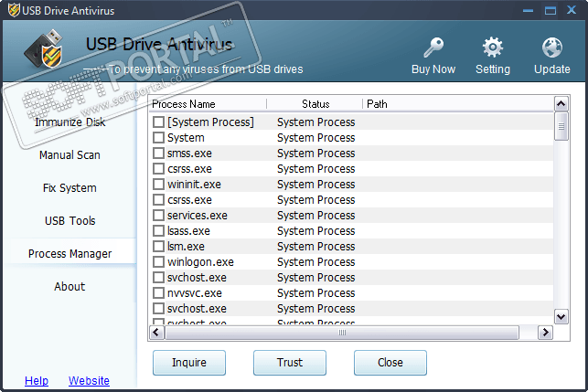Image resolution: width=588 pixels, height=392 pixels.
Task: Select the nvvsvc.exe checkbox
Action: (x=158, y=292)
